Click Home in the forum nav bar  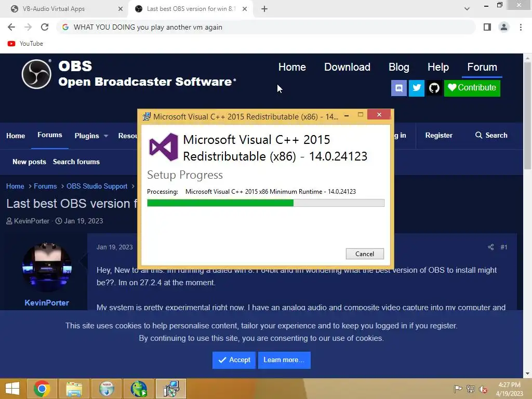point(16,136)
